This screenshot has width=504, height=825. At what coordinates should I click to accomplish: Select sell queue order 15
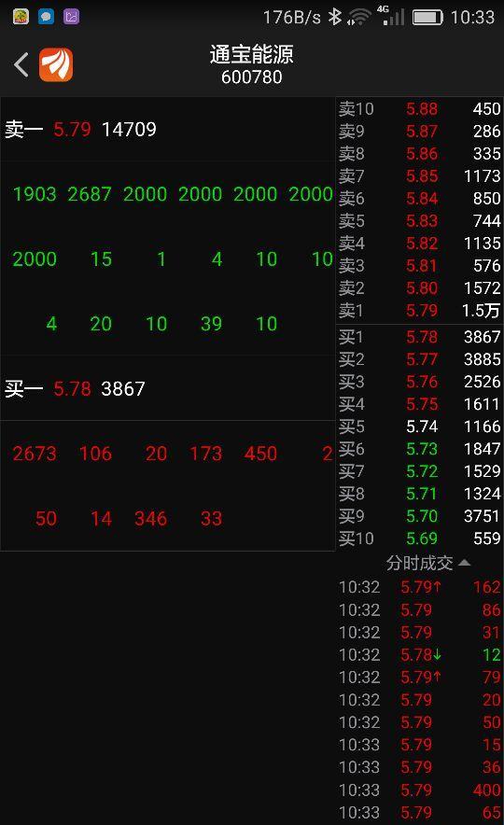point(101,259)
